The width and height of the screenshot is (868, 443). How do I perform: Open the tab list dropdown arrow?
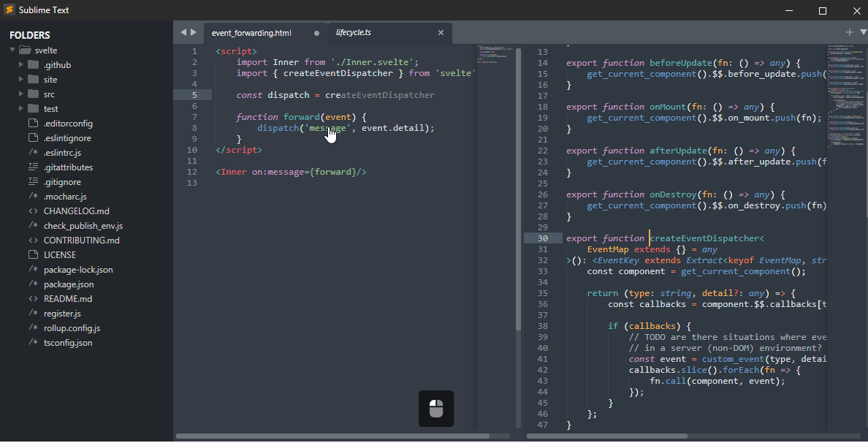[862, 32]
